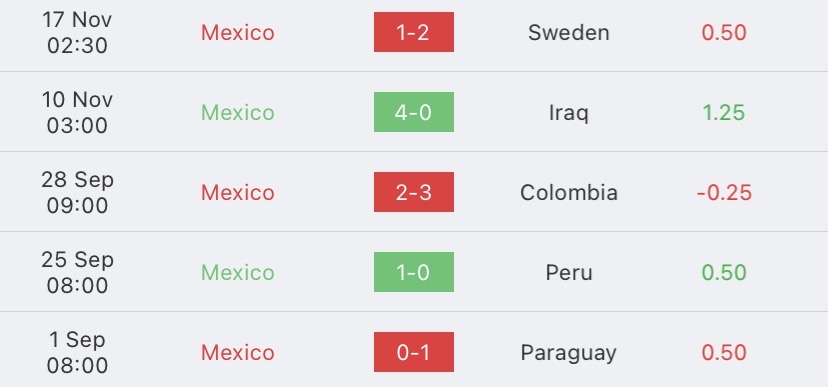The image size is (828, 387).
Task: Open the 0-1 score against Paraguay
Action: click(x=413, y=352)
